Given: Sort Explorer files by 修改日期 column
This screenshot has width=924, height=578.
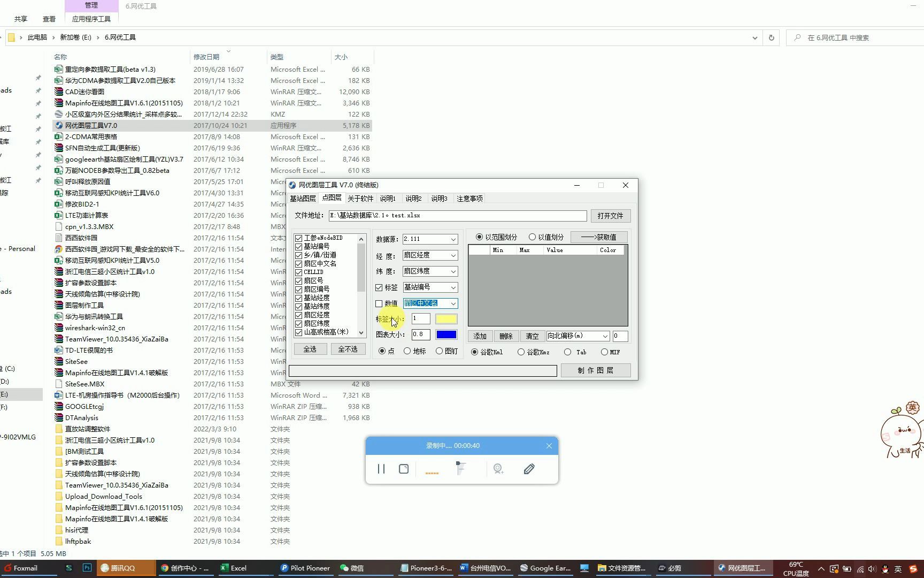Looking at the screenshot, I should click(x=206, y=57).
